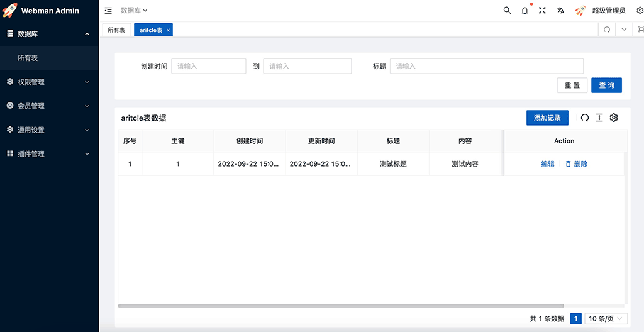This screenshot has height=332, width=644.
Task: Open the 数据库 header dropdown
Action: pyautogui.click(x=134, y=11)
